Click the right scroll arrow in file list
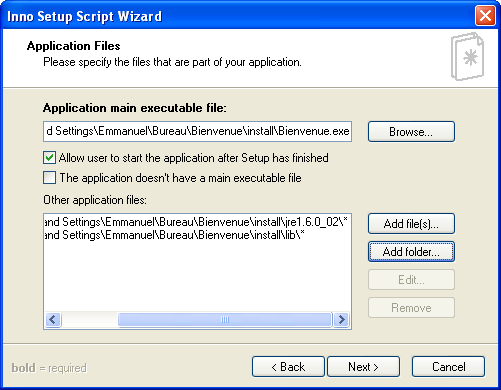 341,320
